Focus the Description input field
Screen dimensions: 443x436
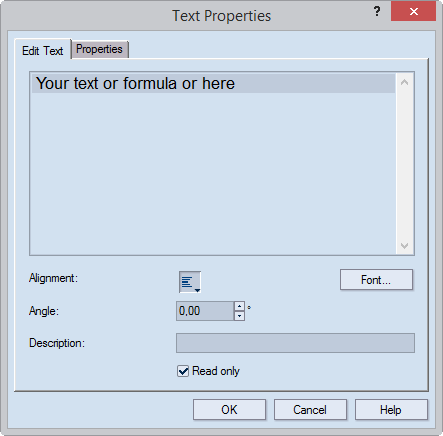click(295, 343)
